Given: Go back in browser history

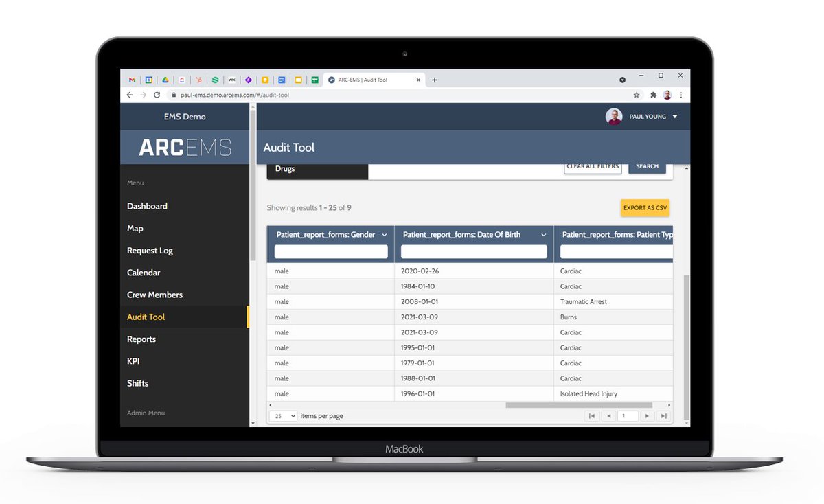Looking at the screenshot, I should click(x=130, y=95).
